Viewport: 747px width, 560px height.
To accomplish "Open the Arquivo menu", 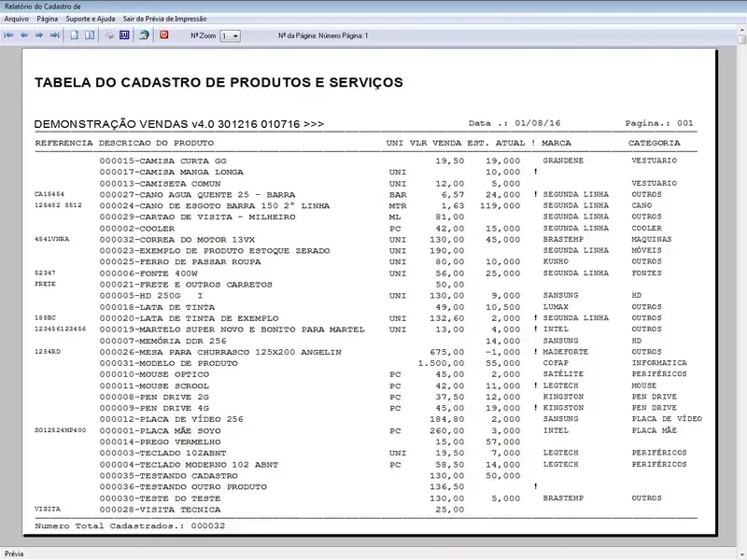I will coord(17,18).
